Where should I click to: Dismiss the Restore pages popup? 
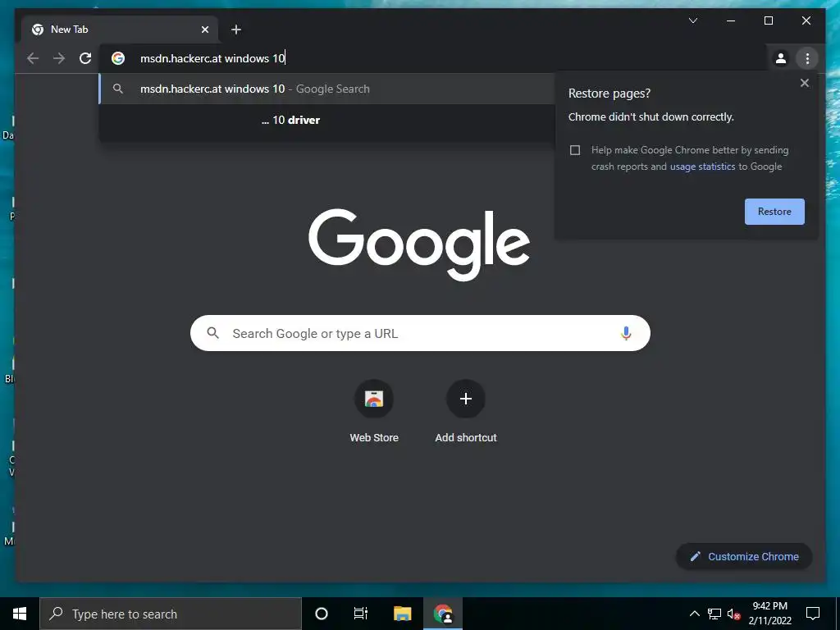[x=804, y=83]
